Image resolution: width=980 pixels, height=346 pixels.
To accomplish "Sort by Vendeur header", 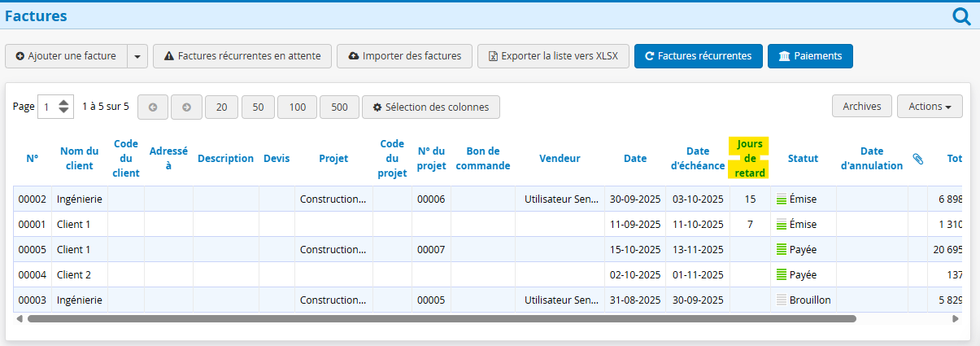I will click(x=560, y=159).
